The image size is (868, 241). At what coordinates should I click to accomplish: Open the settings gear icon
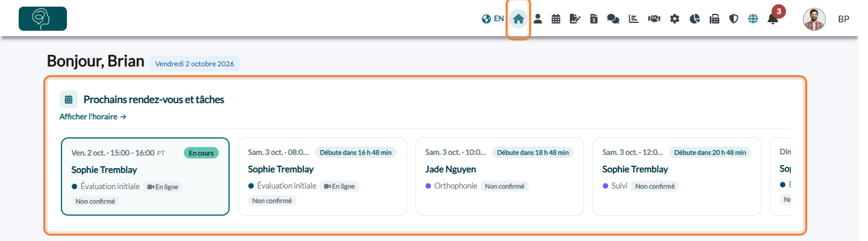pyautogui.click(x=675, y=19)
